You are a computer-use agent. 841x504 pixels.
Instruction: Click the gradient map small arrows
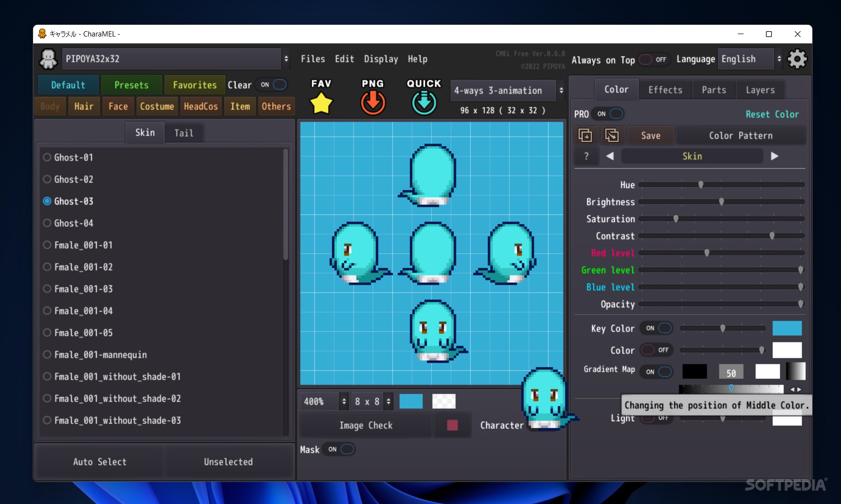click(795, 389)
